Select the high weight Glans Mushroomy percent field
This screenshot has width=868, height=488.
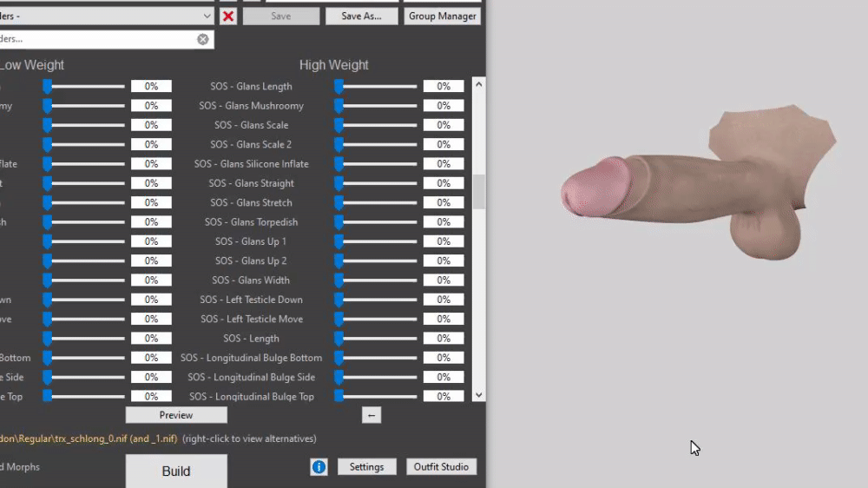coord(444,106)
